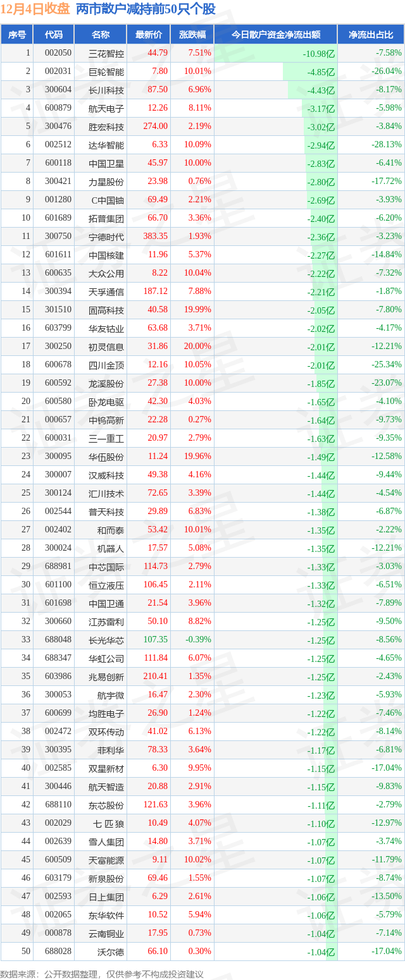
Task: Select stock name C中国铀
Action: point(108,200)
